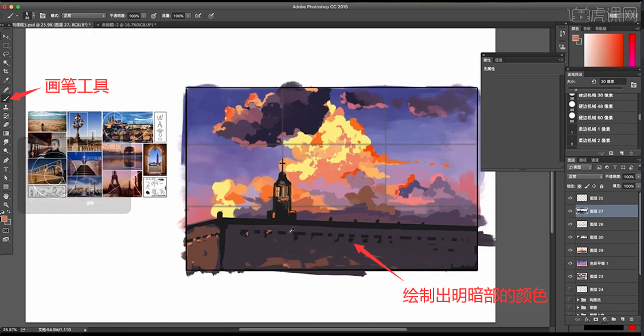The image size is (644, 336).
Task: Hide layer 图层 29
Action: coord(570,250)
